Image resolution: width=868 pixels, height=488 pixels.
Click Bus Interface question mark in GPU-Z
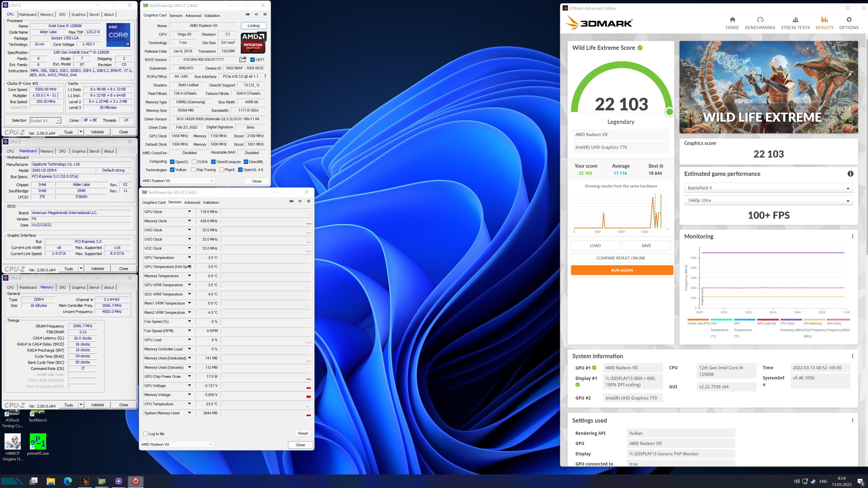[x=265, y=76]
